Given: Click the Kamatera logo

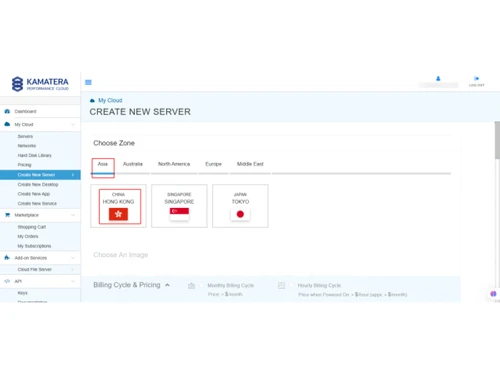Looking at the screenshot, I should click(40, 84).
